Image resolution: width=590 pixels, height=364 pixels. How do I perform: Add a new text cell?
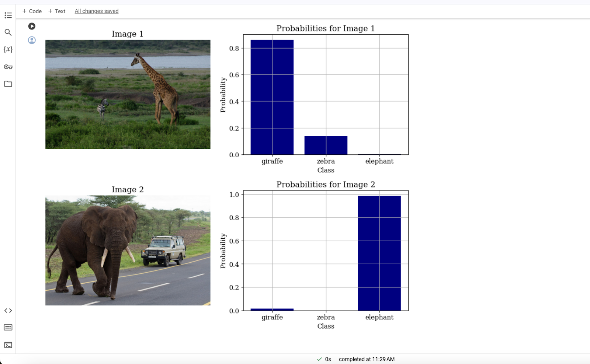[57, 11]
